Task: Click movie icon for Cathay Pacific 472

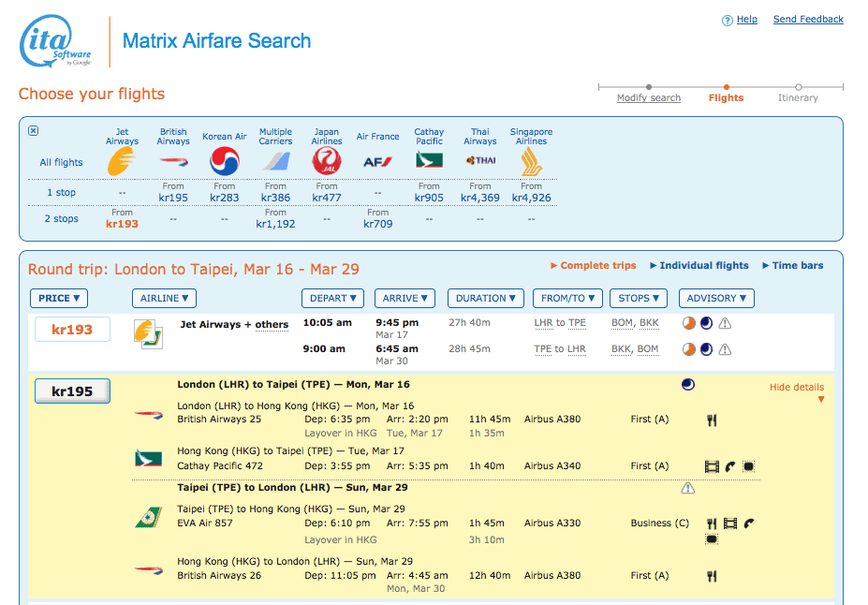Action: tap(712, 466)
